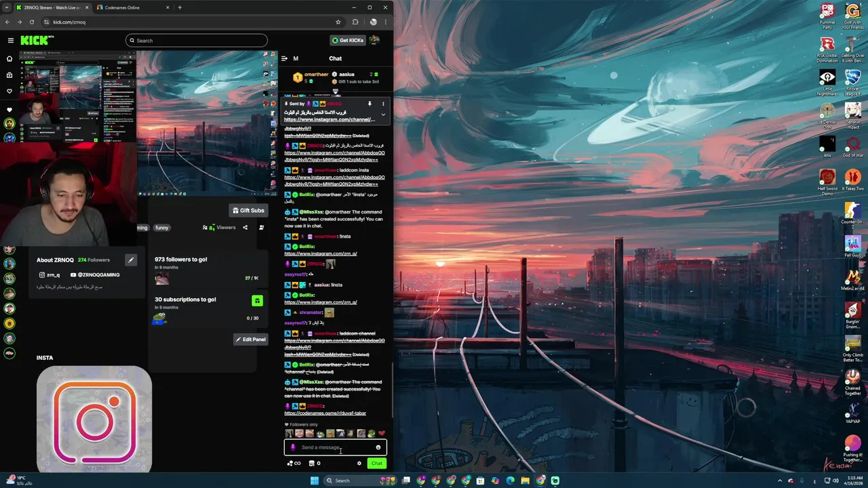Click the Kick search field
The height and width of the screenshot is (488, 868).
tap(197, 41)
